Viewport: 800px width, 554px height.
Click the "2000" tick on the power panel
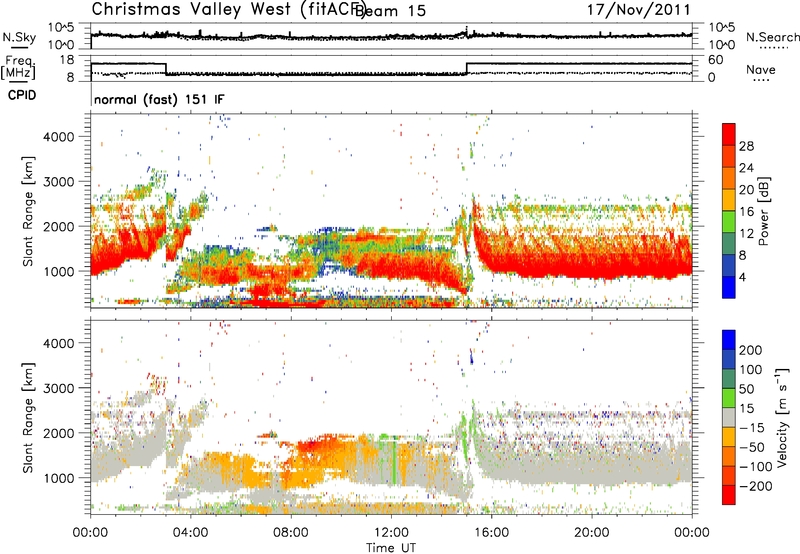point(59,226)
